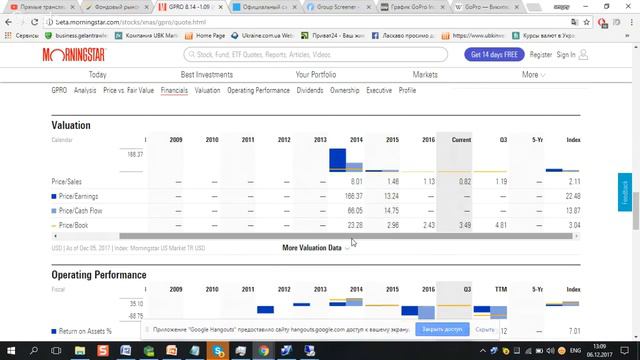Click the Price/Cash Flow light-blue legend swatch

tap(53, 211)
